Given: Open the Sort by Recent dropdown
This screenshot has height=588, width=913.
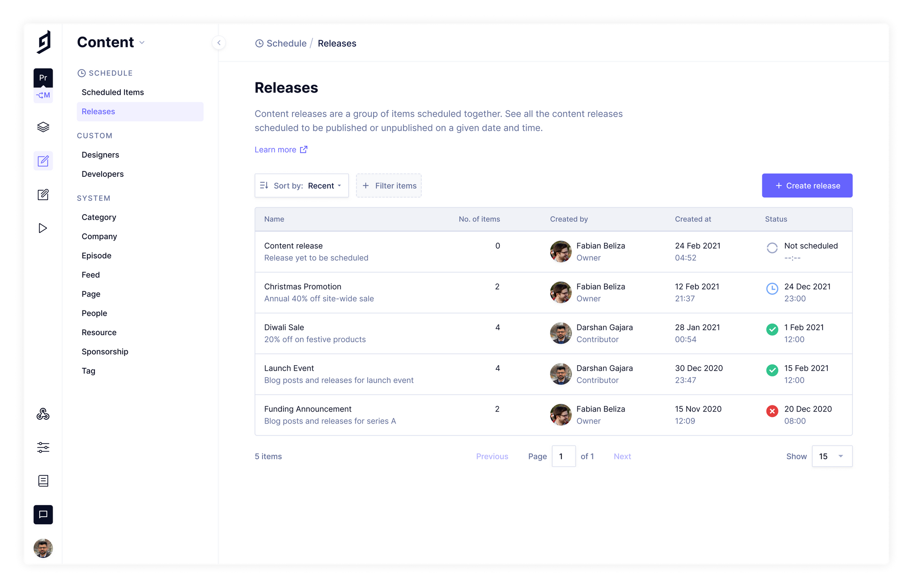Looking at the screenshot, I should (301, 186).
